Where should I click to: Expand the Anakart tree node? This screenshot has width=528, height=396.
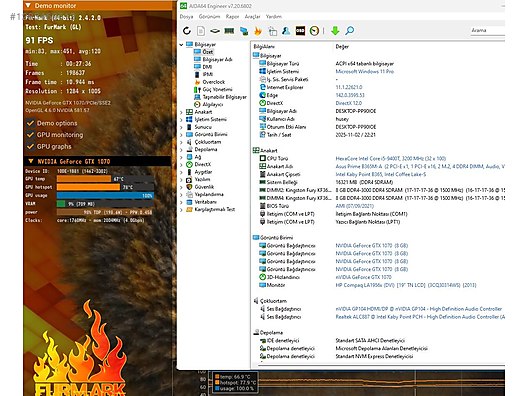pyautogui.click(x=181, y=112)
